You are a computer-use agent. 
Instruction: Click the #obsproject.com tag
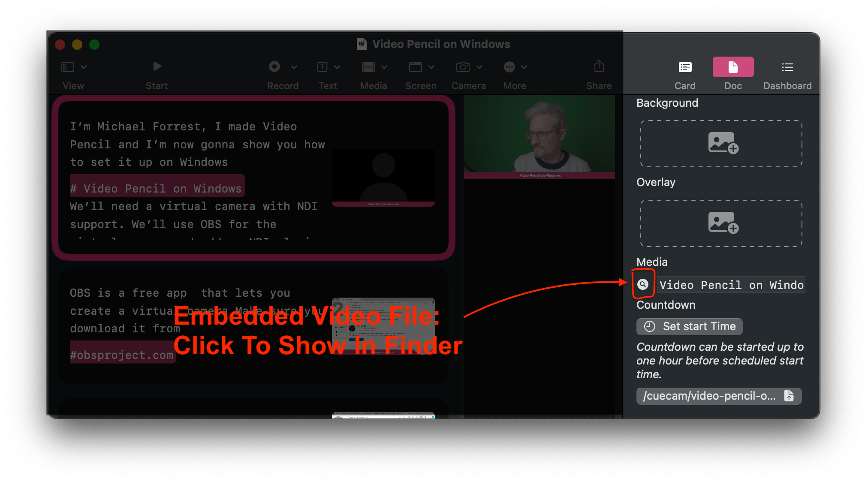click(x=122, y=355)
